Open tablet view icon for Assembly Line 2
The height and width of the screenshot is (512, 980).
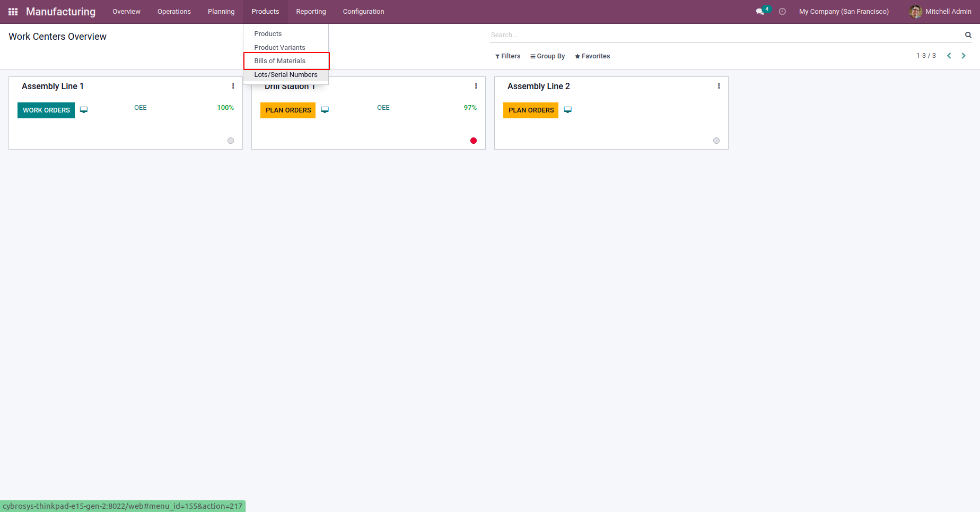click(568, 110)
